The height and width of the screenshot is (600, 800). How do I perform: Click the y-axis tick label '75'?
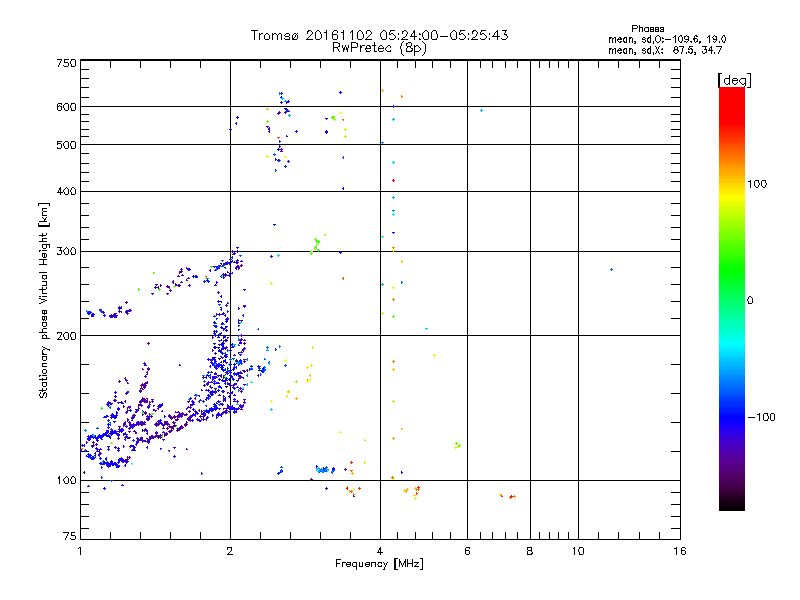[x=70, y=536]
